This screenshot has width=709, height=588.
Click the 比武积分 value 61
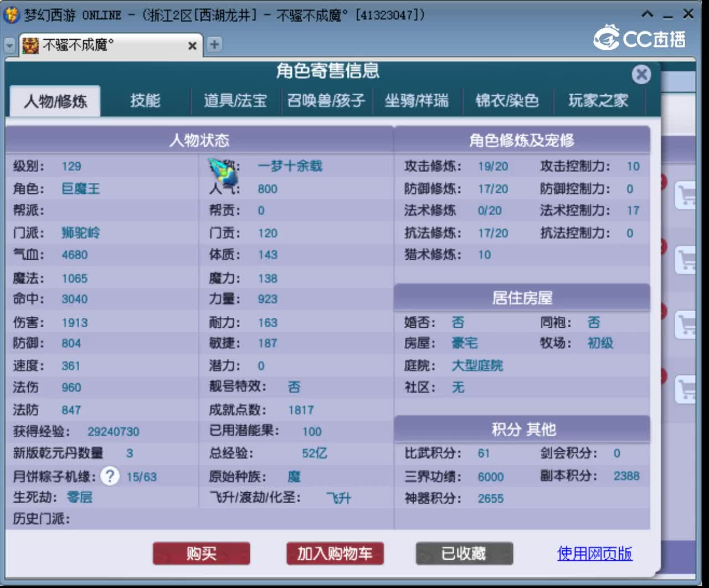[484, 453]
